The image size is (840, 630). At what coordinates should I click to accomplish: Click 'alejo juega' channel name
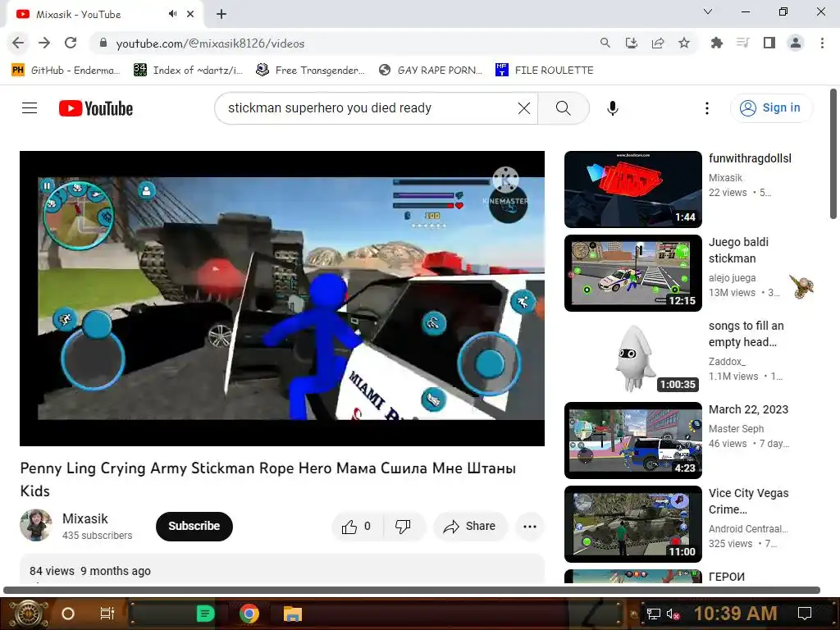click(x=732, y=278)
